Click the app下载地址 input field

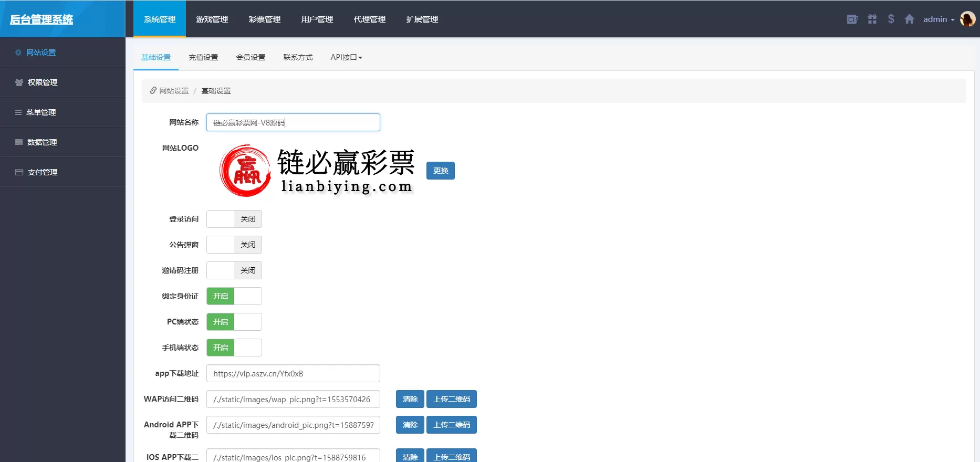tap(293, 373)
